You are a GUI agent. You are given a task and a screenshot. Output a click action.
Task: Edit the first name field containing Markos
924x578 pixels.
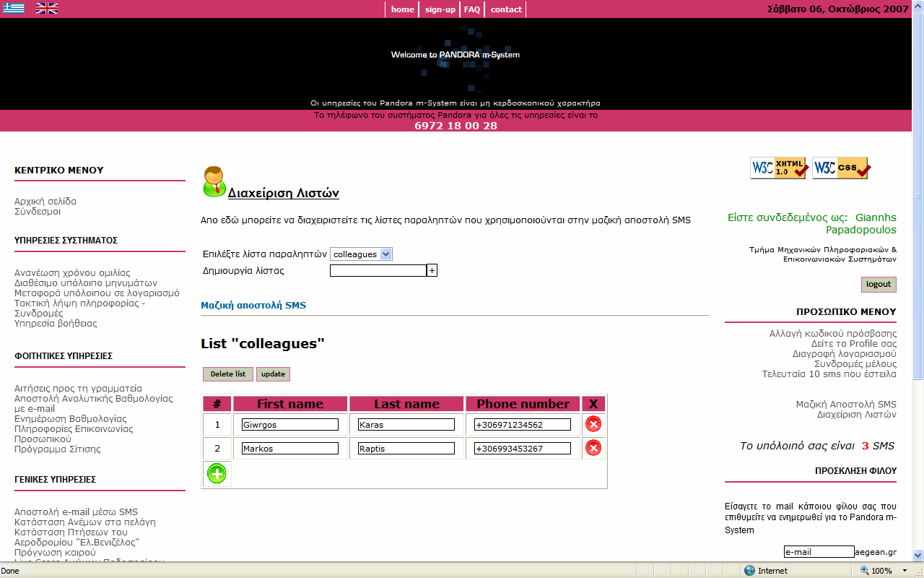(290, 449)
